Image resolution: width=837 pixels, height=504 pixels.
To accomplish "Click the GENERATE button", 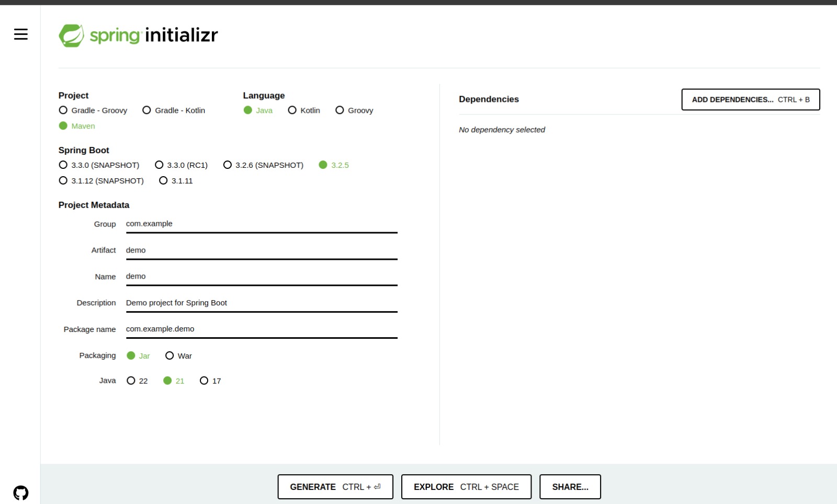I will (335, 487).
